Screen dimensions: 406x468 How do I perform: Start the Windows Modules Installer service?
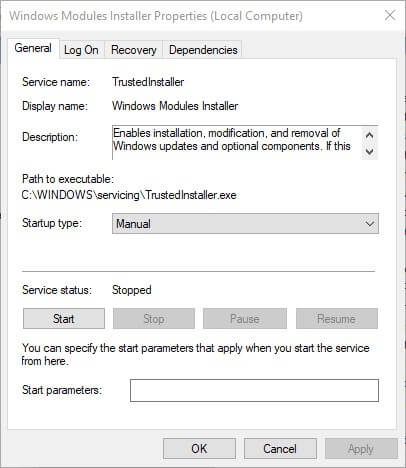pos(64,319)
